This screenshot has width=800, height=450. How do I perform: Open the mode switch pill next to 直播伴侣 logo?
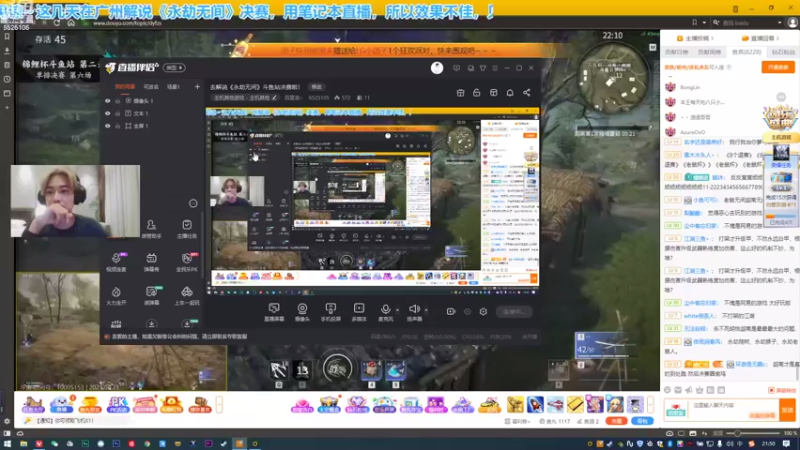click(174, 67)
